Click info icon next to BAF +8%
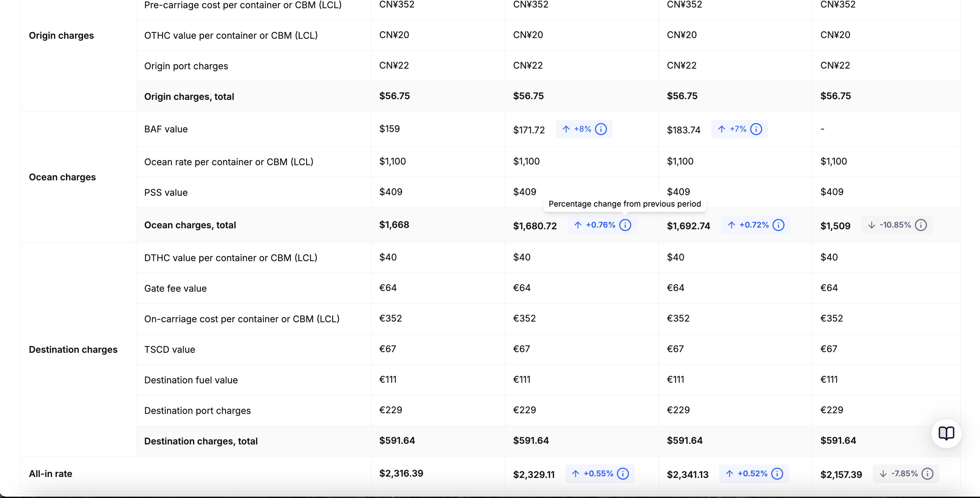Image resolution: width=980 pixels, height=498 pixels. click(x=601, y=129)
